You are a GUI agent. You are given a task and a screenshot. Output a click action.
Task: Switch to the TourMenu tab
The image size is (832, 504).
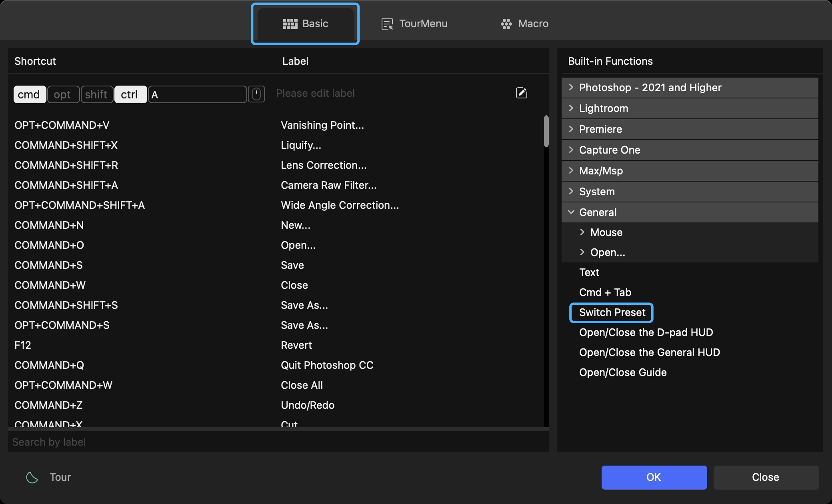pyautogui.click(x=414, y=24)
